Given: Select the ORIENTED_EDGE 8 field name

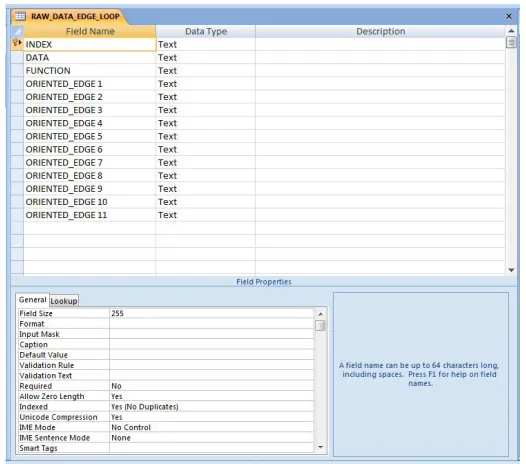Looking at the screenshot, I should [90, 175].
